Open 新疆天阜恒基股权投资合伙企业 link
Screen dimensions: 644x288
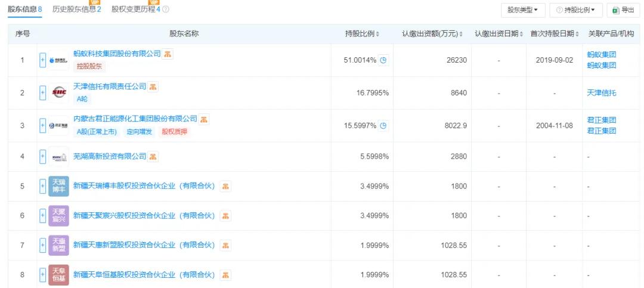(x=144, y=275)
